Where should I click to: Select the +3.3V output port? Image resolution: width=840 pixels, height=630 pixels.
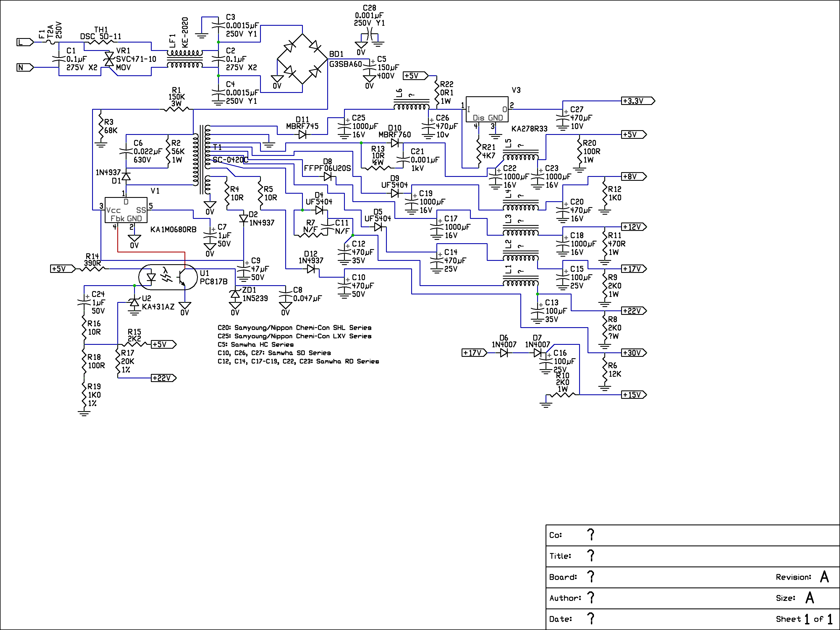pyautogui.click(x=638, y=101)
